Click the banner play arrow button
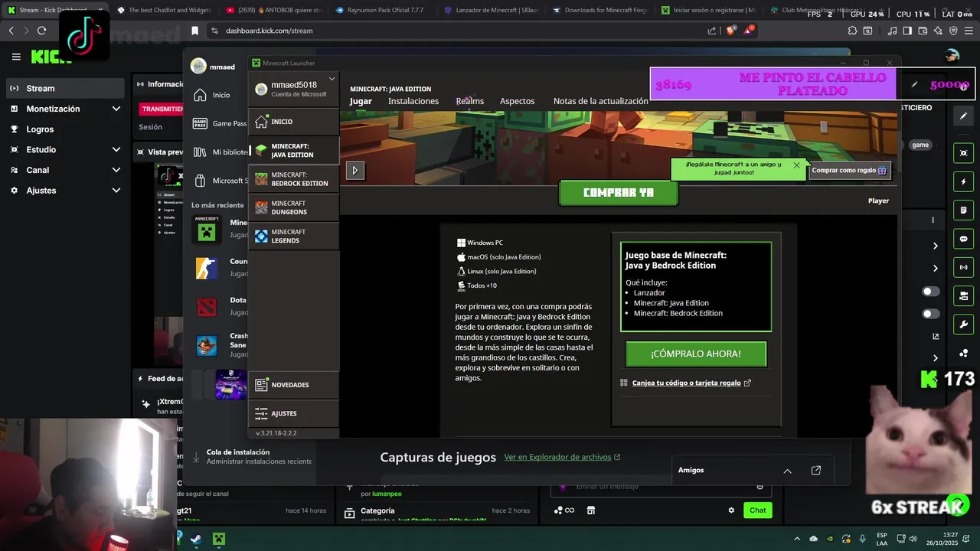The height and width of the screenshot is (551, 980). 354,170
